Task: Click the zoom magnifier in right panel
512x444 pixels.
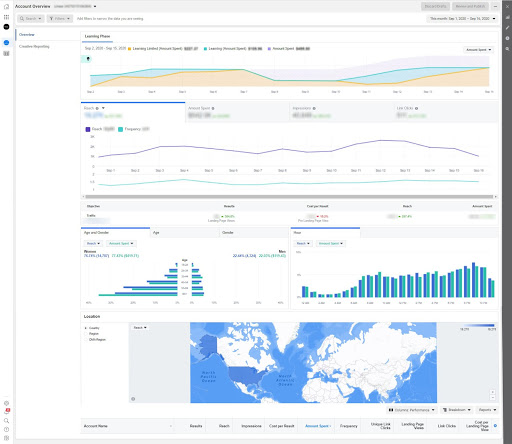Action: pos(507,49)
